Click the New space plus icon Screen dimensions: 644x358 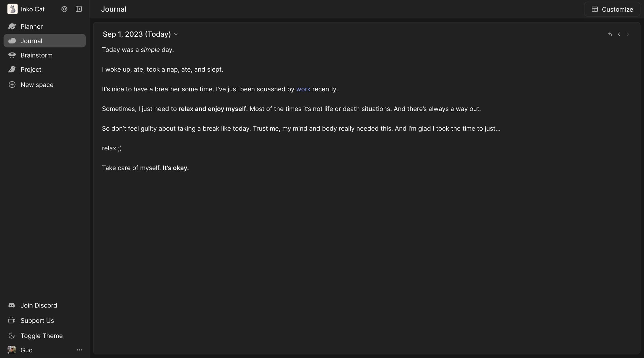coord(12,85)
